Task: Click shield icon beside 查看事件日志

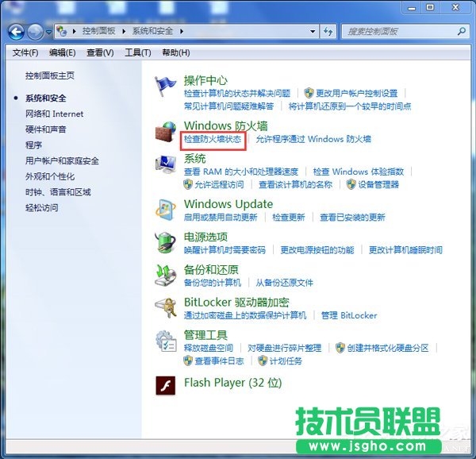Action: (188, 361)
